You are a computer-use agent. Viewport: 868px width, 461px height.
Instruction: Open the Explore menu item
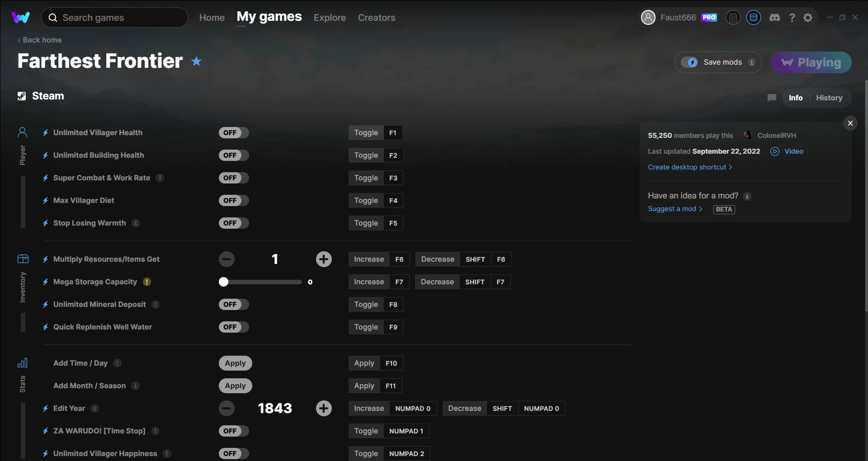click(x=330, y=18)
